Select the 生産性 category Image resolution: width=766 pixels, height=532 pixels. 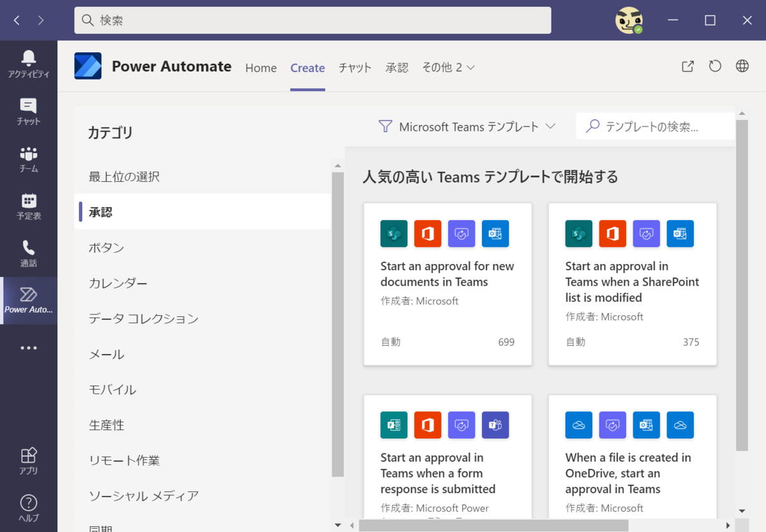pyautogui.click(x=203, y=425)
